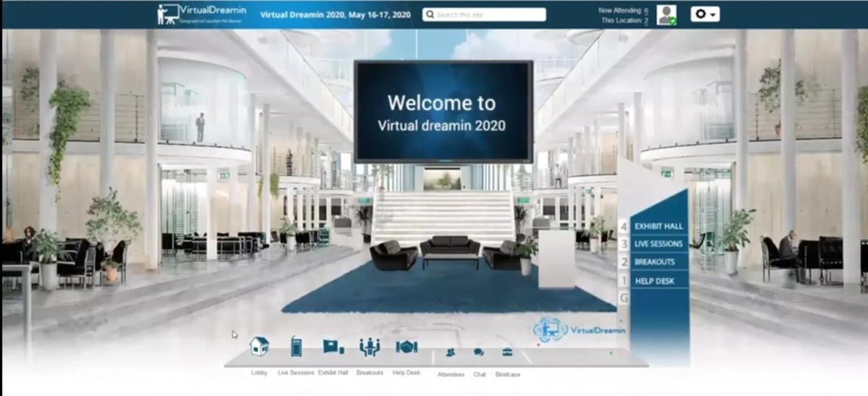The width and height of the screenshot is (868, 396).
Task: Open the settings gear dropdown
Action: [x=705, y=14]
